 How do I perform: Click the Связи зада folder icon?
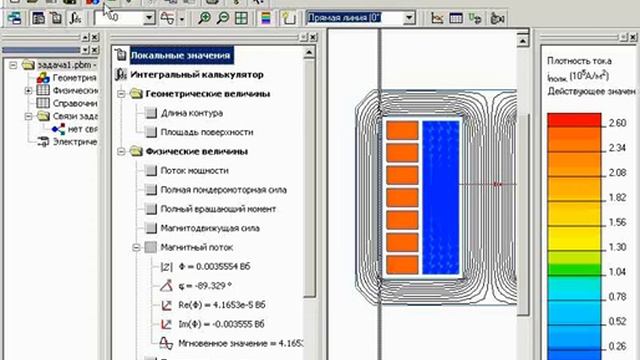pos(43,116)
